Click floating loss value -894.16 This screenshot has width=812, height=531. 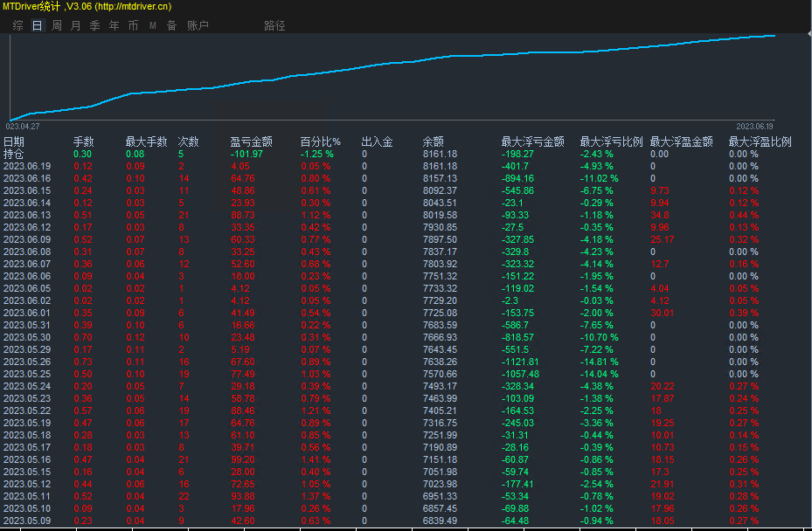[517, 178]
